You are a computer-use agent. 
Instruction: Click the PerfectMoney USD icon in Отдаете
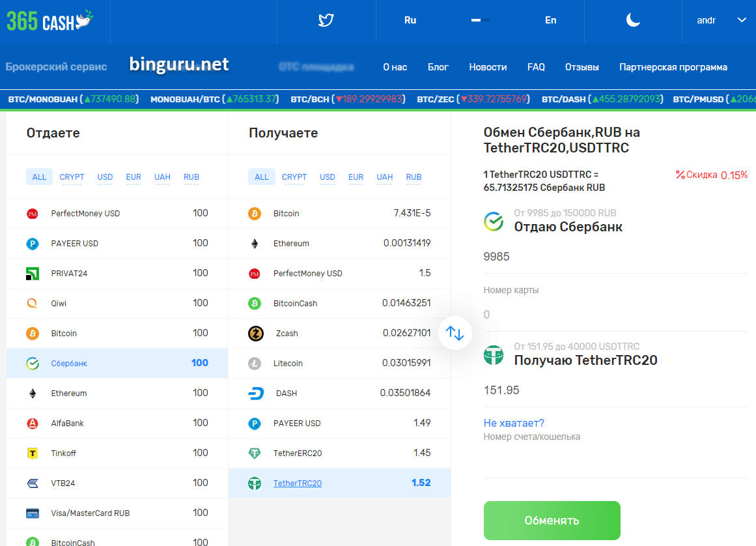click(x=33, y=214)
